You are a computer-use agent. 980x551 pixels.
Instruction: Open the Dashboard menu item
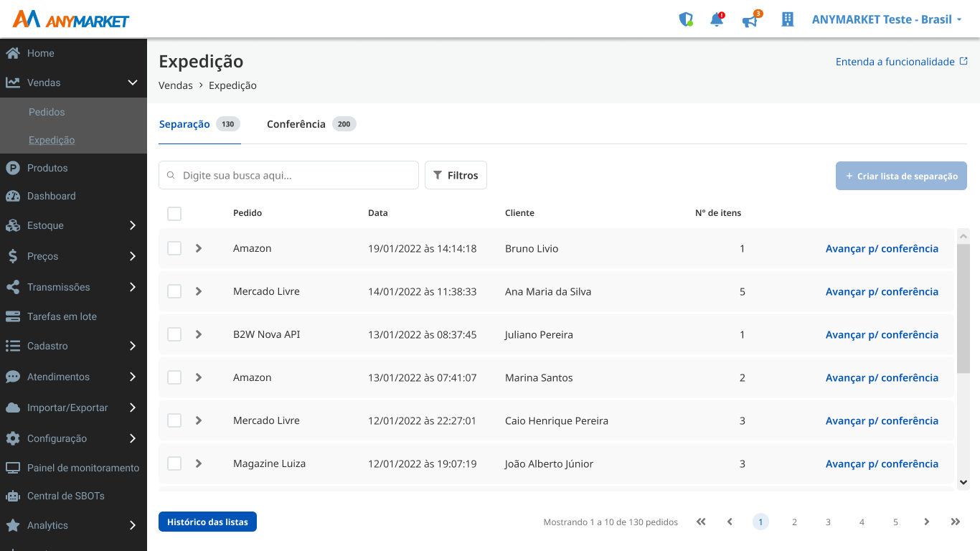pyautogui.click(x=51, y=196)
